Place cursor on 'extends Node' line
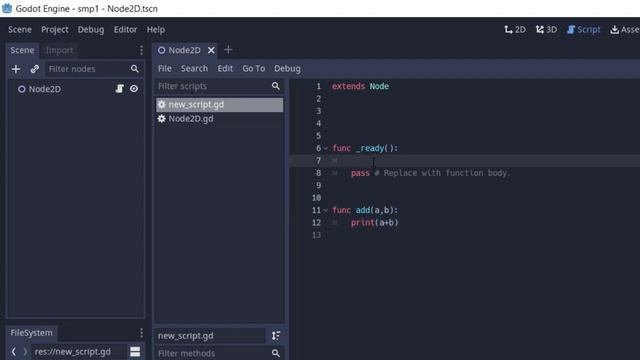This screenshot has width=640, height=360. point(360,86)
